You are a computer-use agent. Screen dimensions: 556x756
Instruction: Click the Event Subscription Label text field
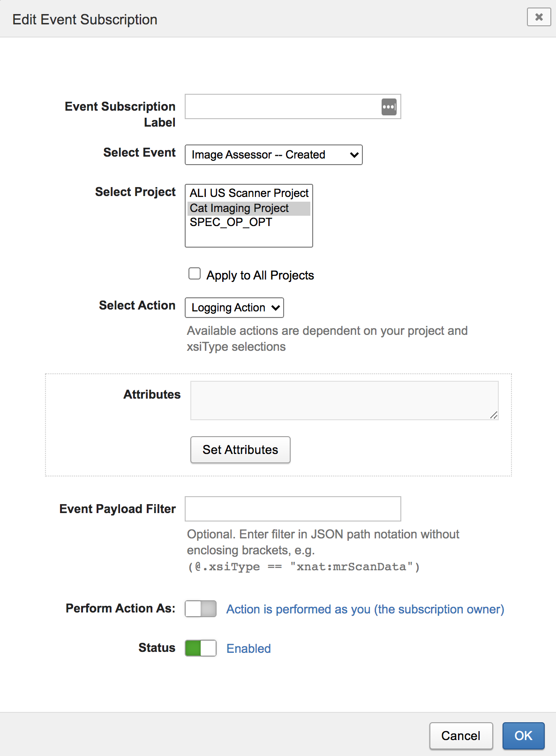(x=282, y=107)
